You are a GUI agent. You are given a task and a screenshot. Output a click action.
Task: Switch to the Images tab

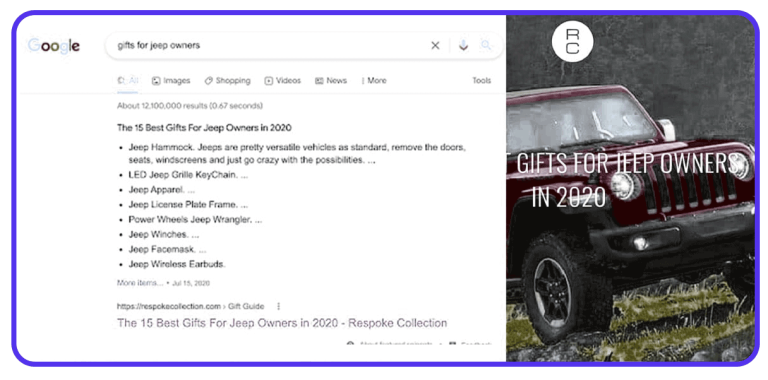click(x=171, y=81)
